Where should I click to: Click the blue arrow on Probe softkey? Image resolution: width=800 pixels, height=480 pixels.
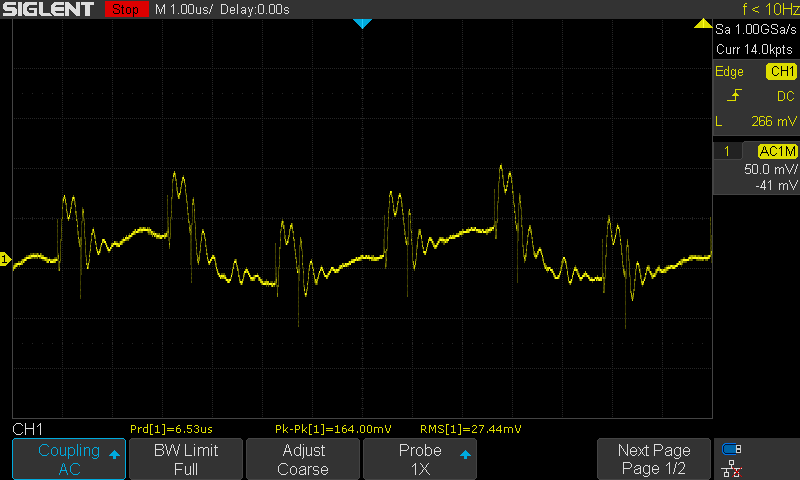click(x=465, y=454)
